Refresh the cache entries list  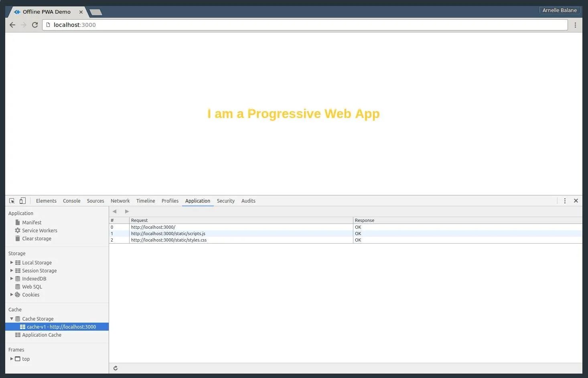tap(115, 368)
